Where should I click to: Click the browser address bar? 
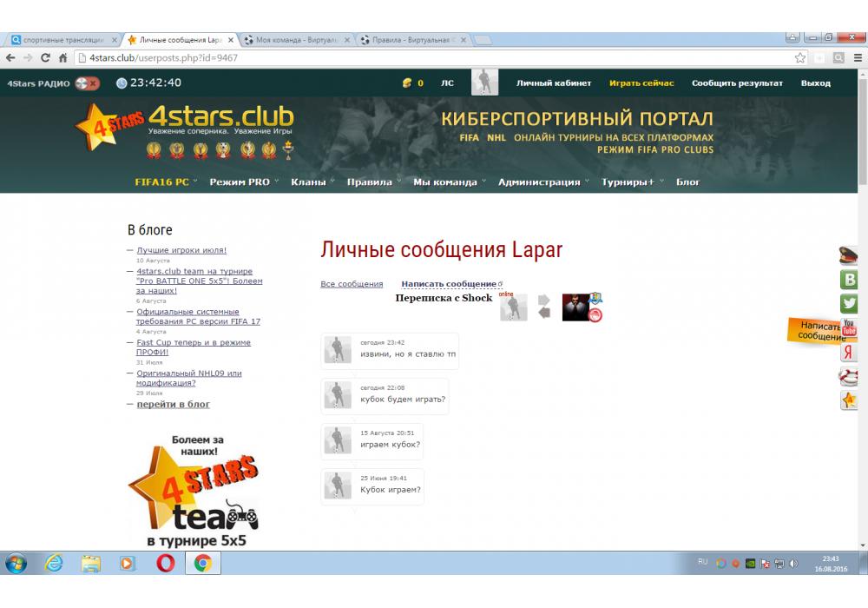434,58
